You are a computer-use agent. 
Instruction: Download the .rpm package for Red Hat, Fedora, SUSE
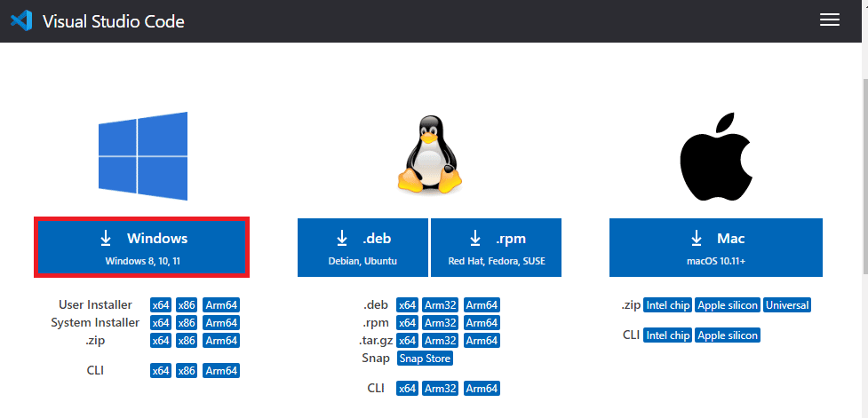click(496, 247)
